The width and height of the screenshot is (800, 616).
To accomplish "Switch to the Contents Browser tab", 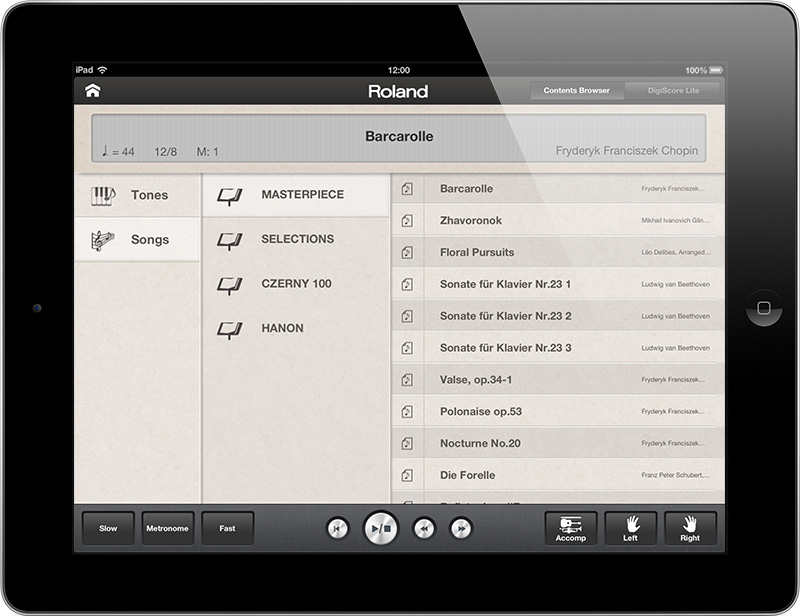I will (577, 90).
